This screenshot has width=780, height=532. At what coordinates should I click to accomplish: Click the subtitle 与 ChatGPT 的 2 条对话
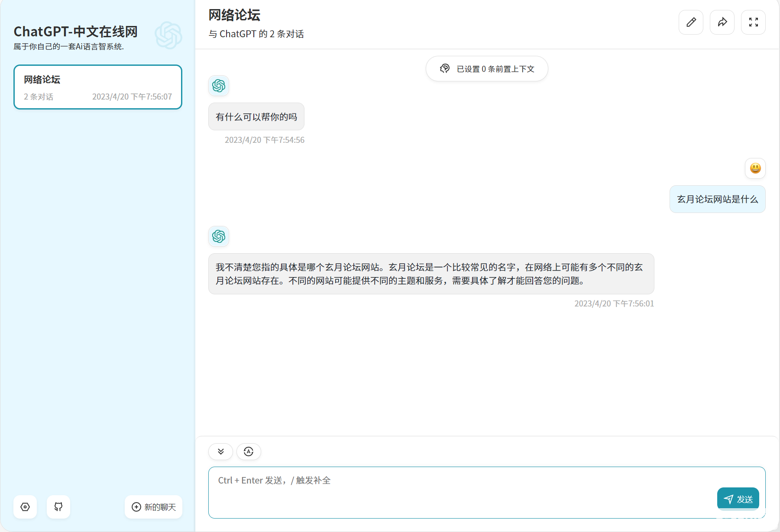point(256,34)
